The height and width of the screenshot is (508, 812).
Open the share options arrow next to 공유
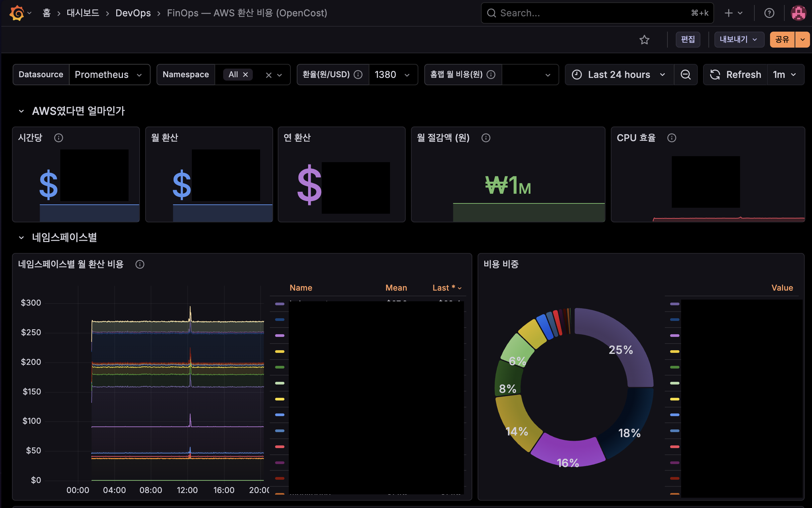pyautogui.click(x=803, y=40)
